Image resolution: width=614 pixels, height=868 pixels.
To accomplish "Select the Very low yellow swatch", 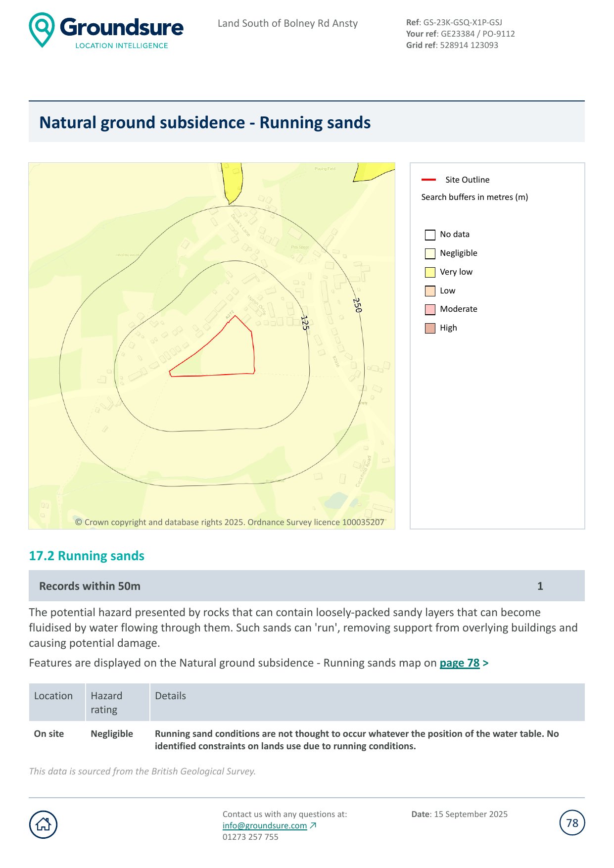I will coord(430,272).
